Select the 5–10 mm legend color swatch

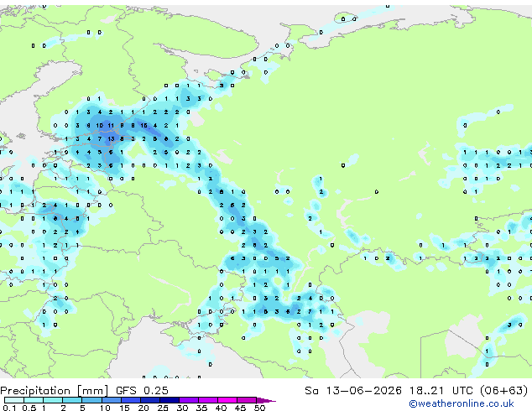(x=91, y=400)
